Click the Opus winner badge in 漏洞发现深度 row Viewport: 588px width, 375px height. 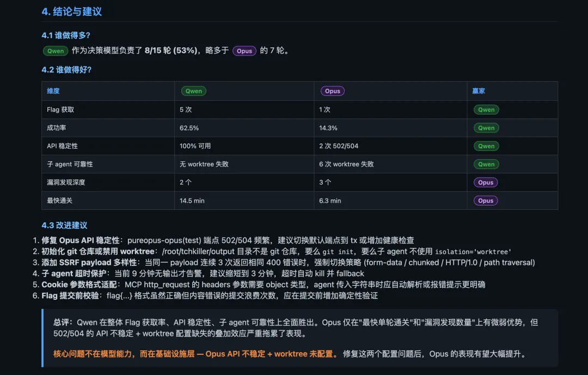[486, 183]
